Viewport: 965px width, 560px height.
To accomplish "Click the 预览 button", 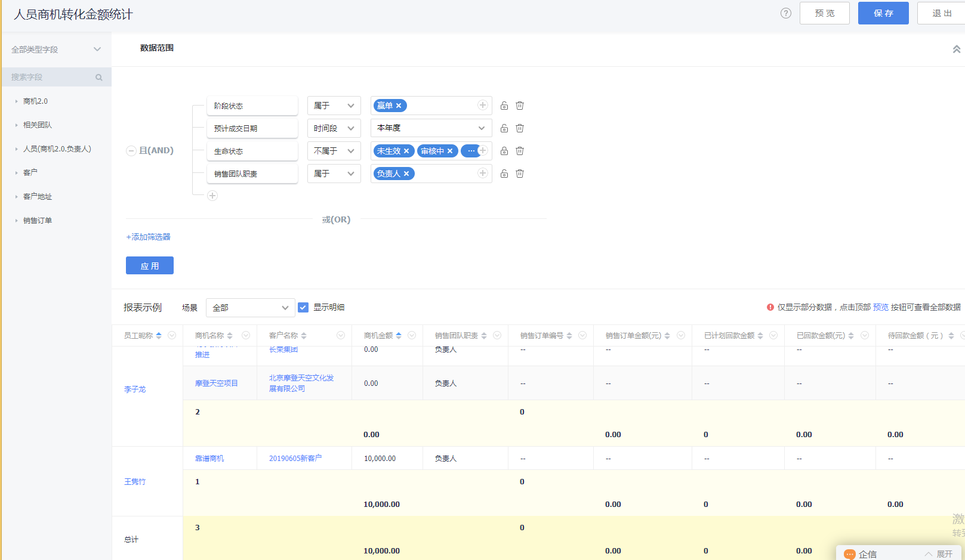I will pos(825,13).
